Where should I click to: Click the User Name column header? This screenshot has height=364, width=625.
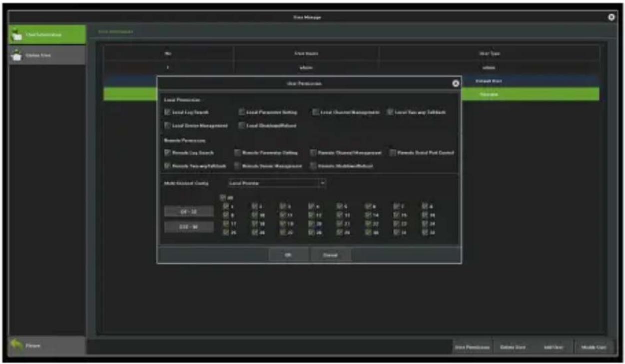(x=306, y=53)
